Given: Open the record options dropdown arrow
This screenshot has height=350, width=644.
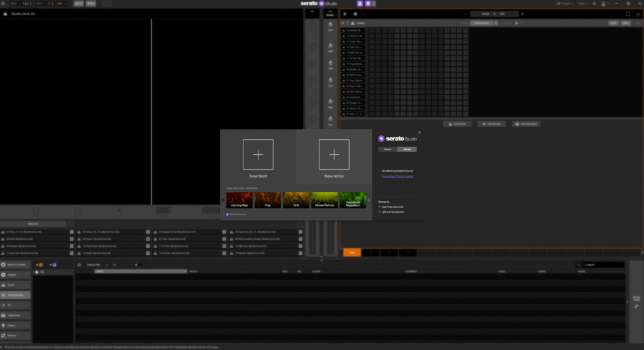Looking at the screenshot, I should (x=364, y=14).
